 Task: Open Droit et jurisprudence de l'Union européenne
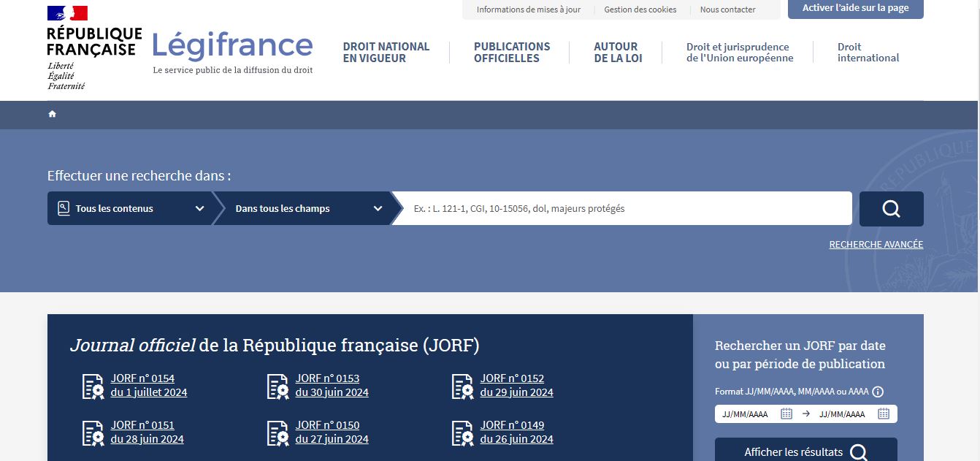pos(740,53)
